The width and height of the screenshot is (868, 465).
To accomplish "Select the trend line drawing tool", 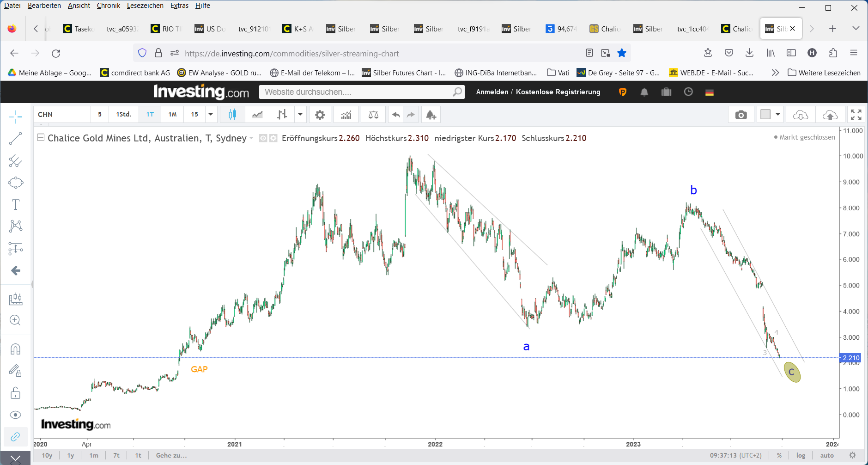I will tap(15, 139).
